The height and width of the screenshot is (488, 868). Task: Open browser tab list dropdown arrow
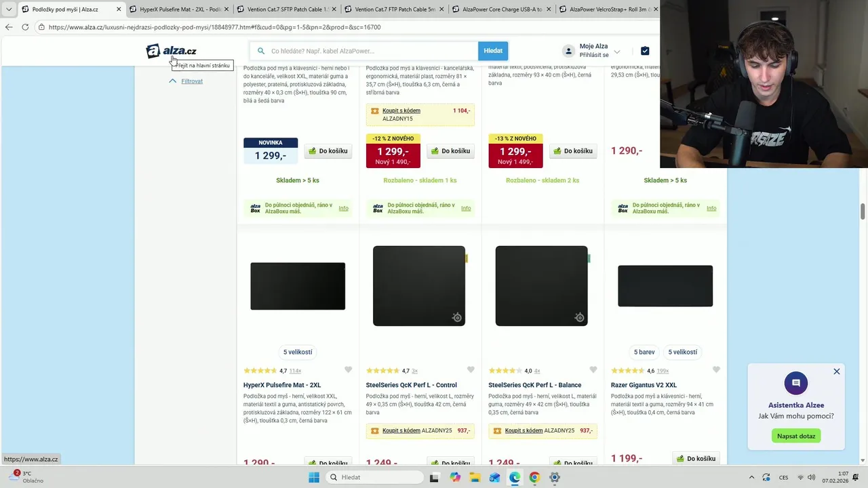coord(8,9)
